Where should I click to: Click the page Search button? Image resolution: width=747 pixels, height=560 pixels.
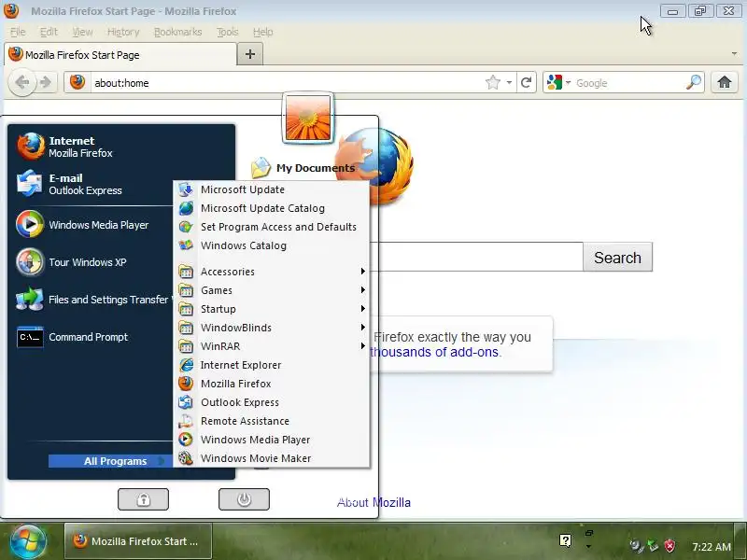617,258
